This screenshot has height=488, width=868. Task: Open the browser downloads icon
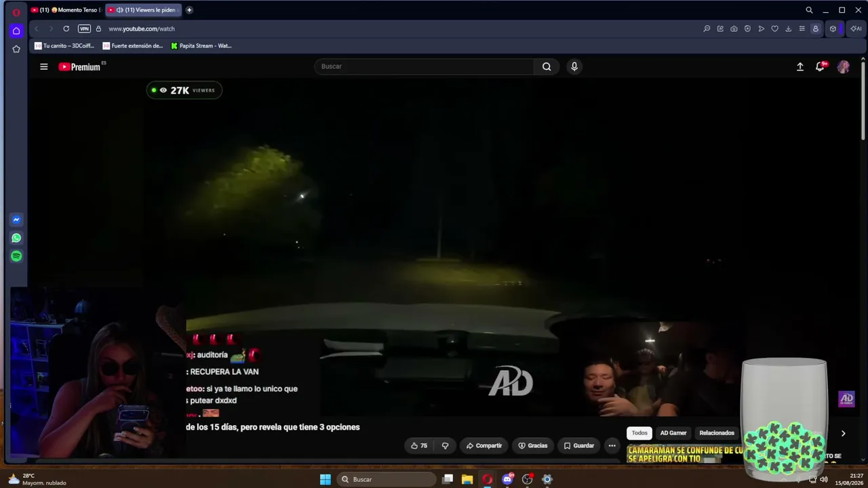pos(788,28)
